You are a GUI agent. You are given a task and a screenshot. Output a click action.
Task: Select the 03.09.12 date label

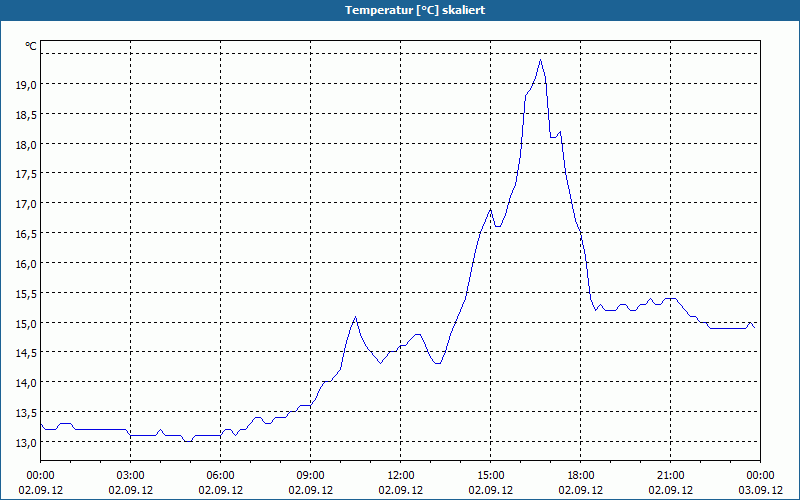760,490
